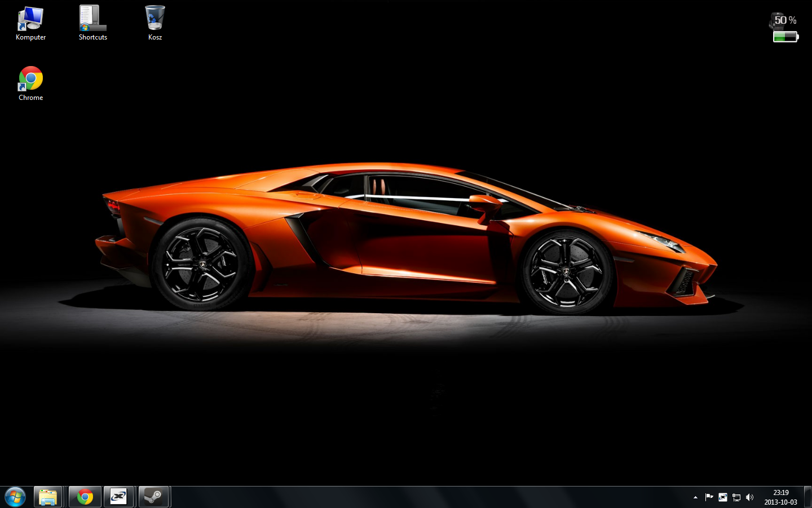
Task: Open the Kosz recycle bin icon
Action: 155,23
